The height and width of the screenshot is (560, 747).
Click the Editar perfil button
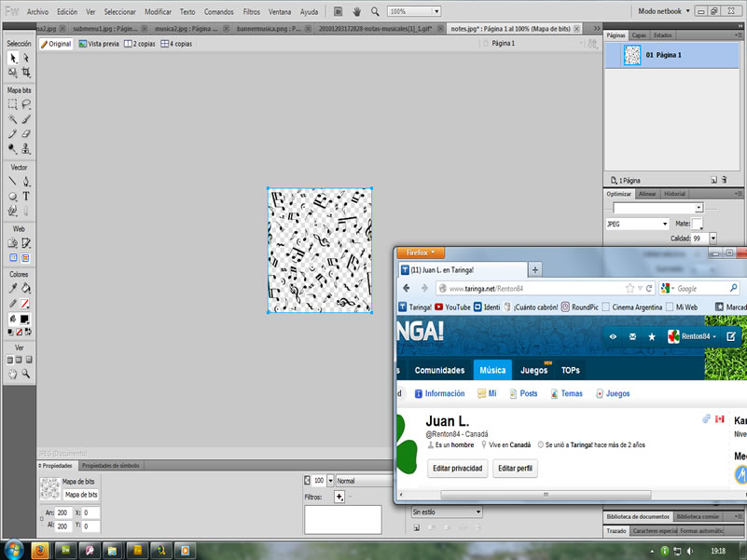click(515, 469)
